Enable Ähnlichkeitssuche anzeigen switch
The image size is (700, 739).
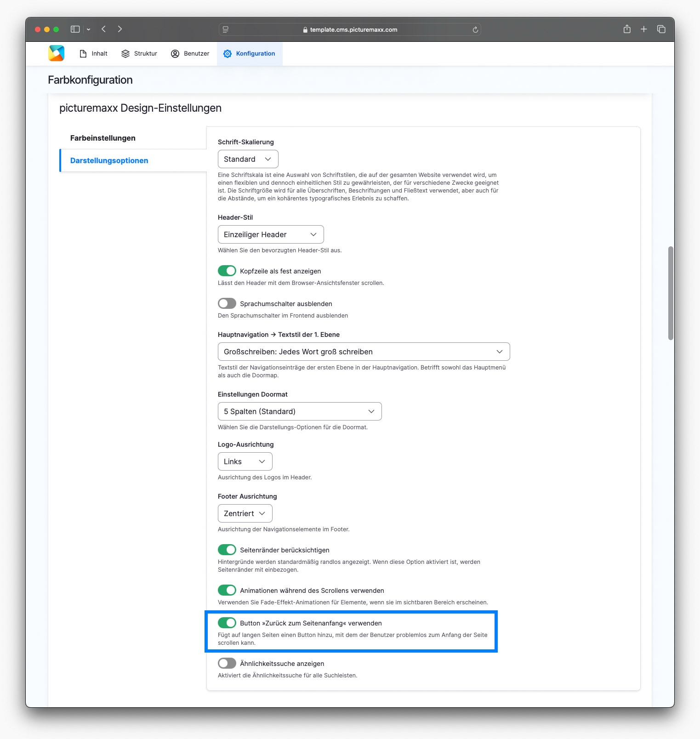[227, 663]
